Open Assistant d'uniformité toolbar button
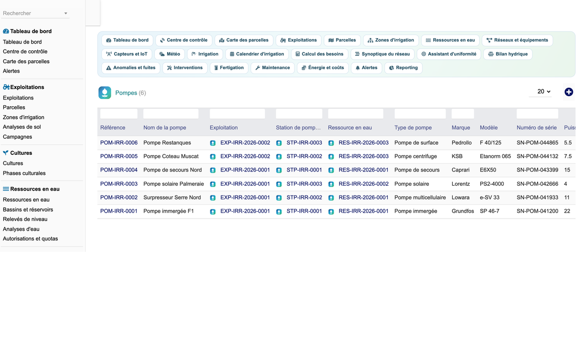588x364 pixels. 449,54
